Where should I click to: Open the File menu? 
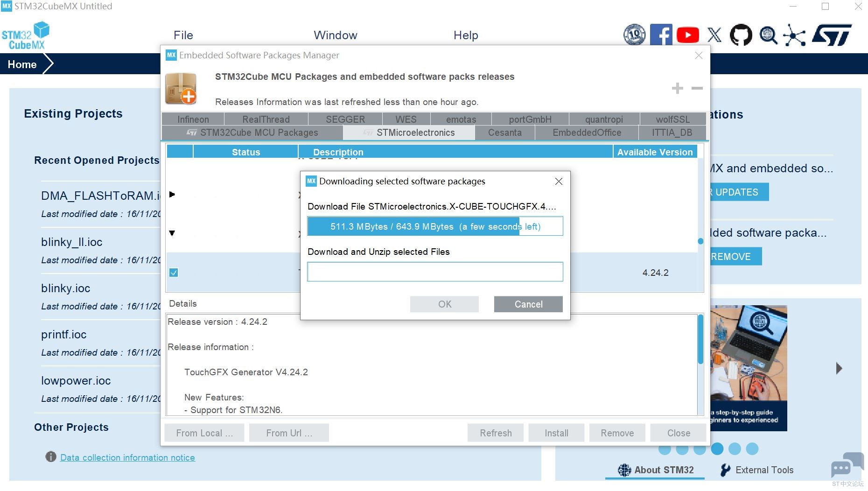(183, 35)
